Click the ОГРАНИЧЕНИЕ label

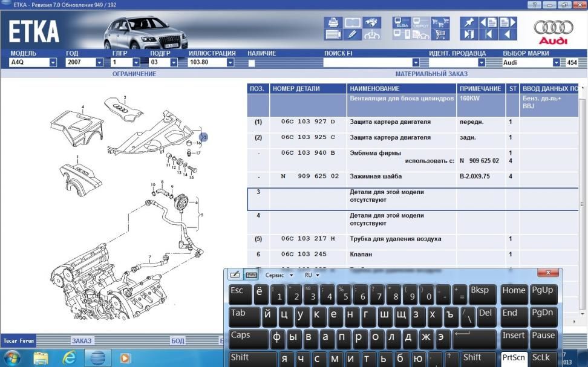(x=134, y=74)
